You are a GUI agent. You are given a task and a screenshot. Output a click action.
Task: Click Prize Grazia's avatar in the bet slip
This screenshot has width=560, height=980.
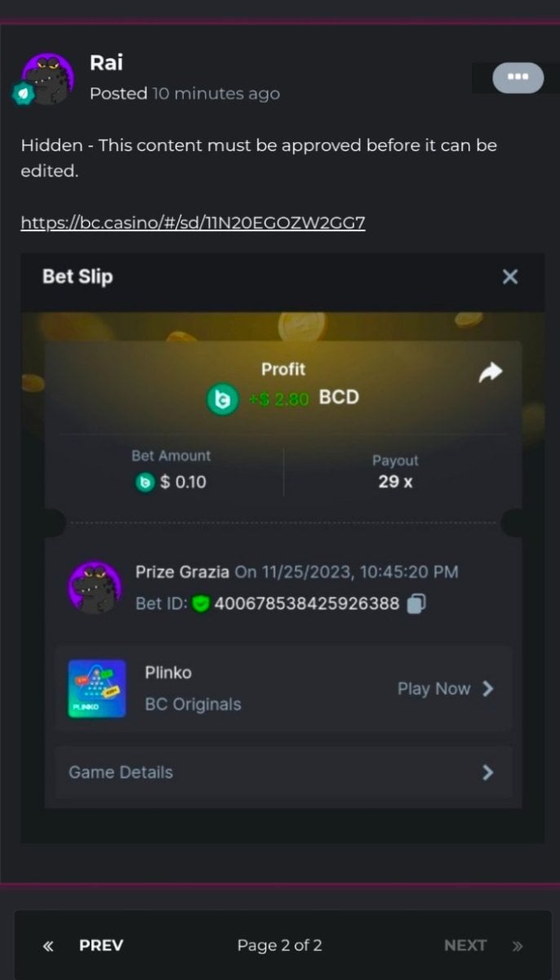(x=96, y=587)
